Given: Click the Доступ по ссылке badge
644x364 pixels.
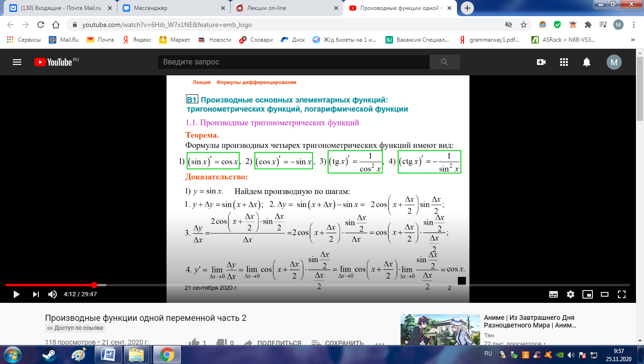Looking at the screenshot, I should 75,328.
